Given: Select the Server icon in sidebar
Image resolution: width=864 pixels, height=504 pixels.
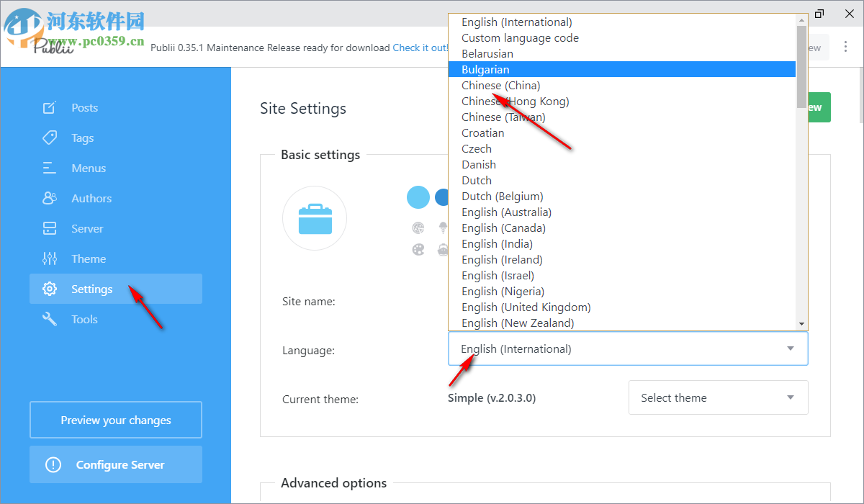Looking at the screenshot, I should [50, 229].
